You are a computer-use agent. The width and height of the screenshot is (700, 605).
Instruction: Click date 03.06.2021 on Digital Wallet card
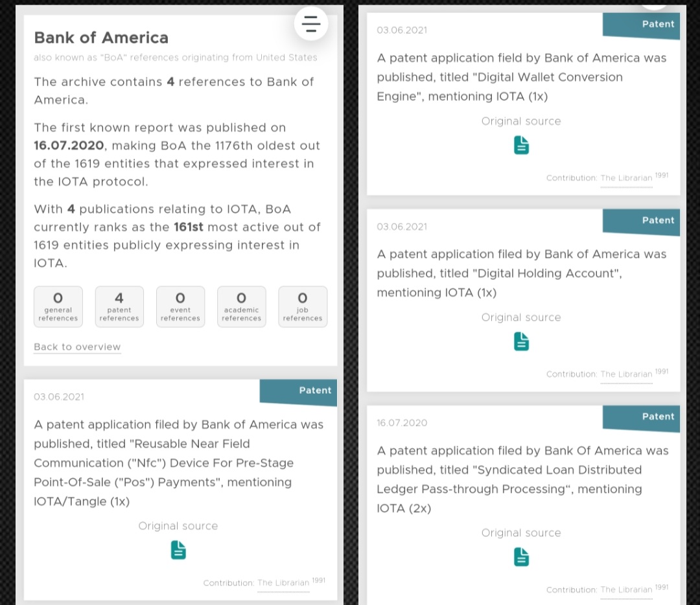402,30
